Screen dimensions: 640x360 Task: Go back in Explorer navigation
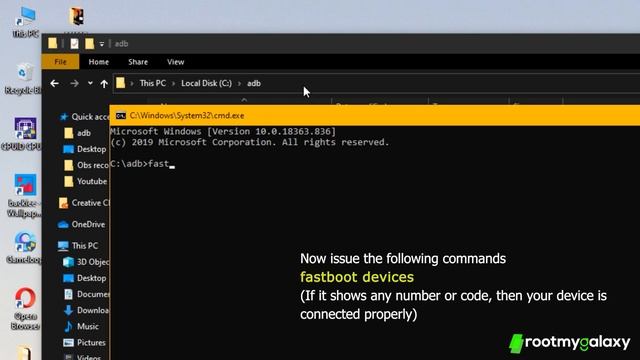pyautogui.click(x=55, y=83)
